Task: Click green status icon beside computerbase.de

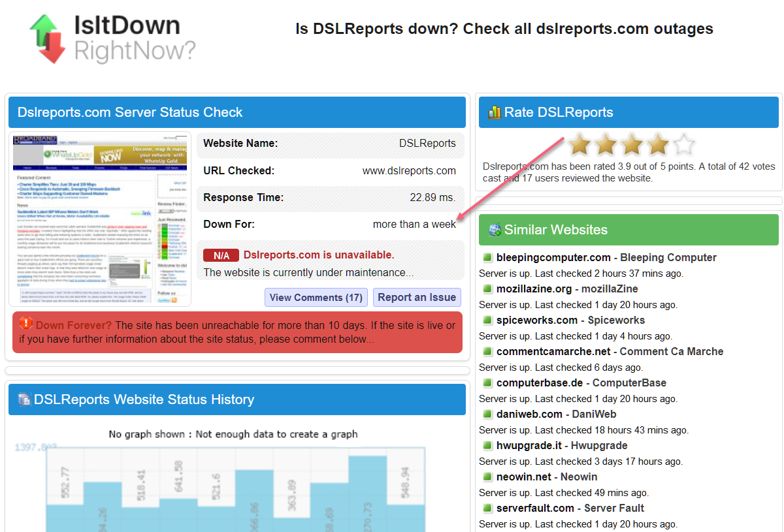Action: coord(487,383)
